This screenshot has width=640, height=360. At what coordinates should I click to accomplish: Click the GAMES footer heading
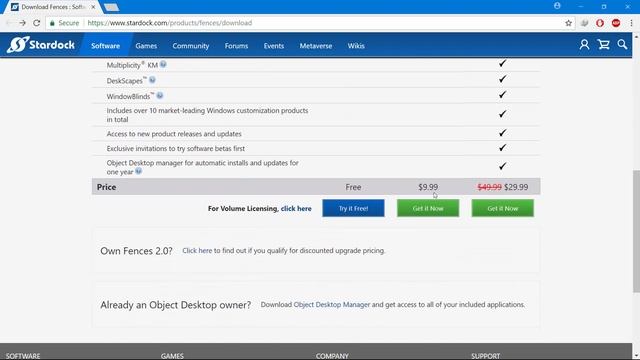pyautogui.click(x=172, y=356)
